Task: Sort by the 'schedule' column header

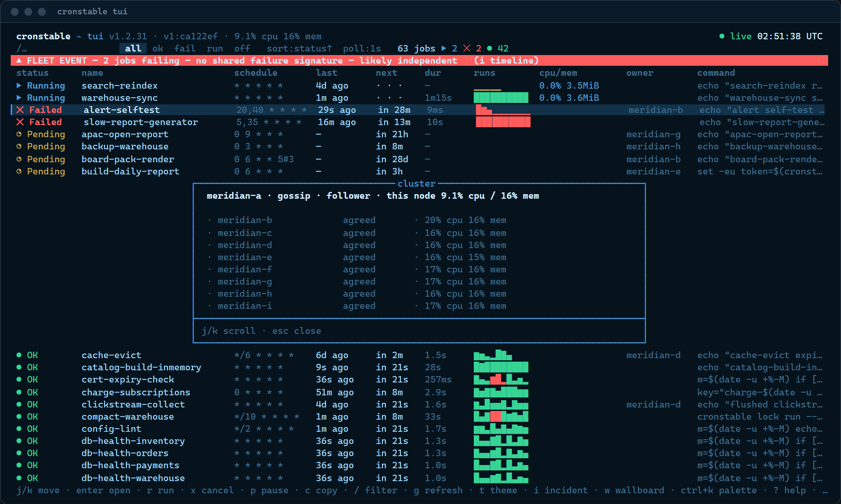Action: pyautogui.click(x=256, y=73)
